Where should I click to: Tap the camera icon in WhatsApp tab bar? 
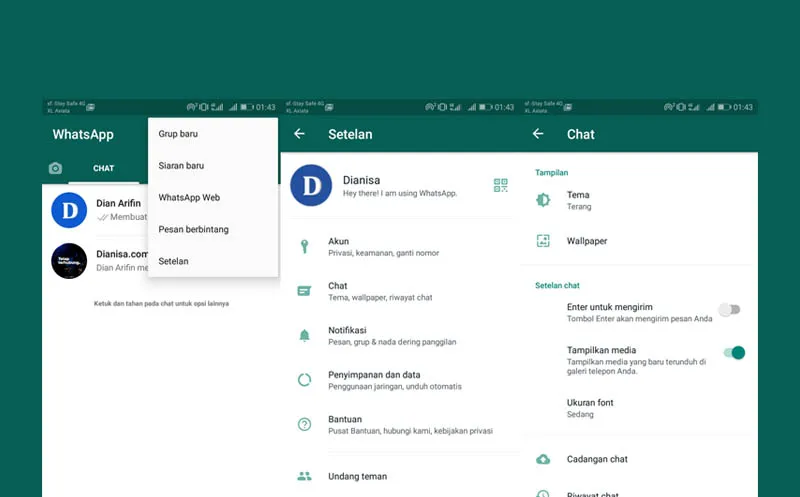[x=56, y=168]
